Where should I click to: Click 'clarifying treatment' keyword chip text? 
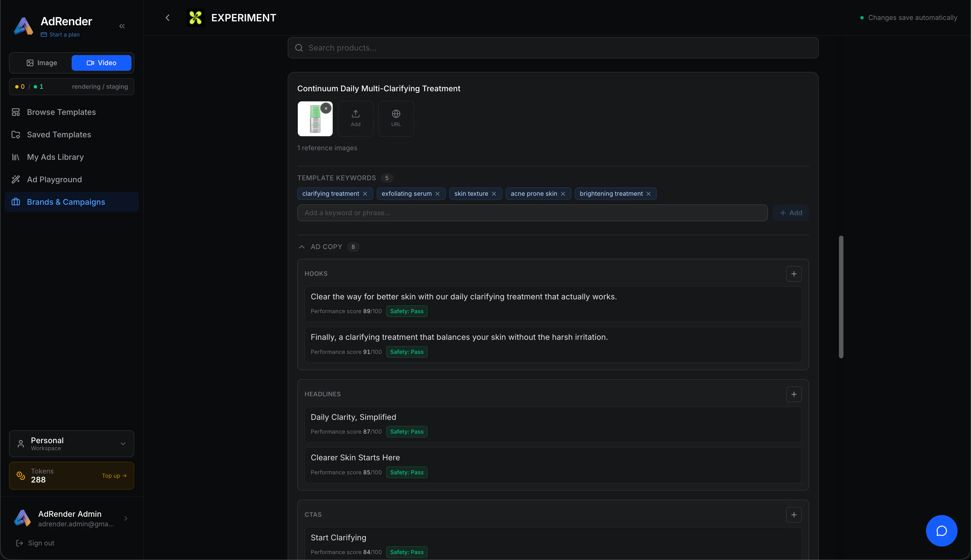pyautogui.click(x=330, y=194)
